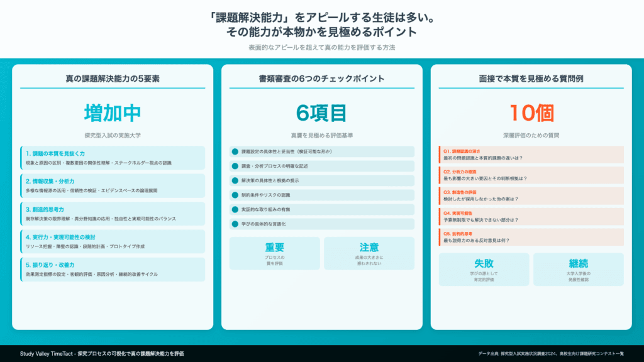Click the 重要 card

click(x=275, y=253)
